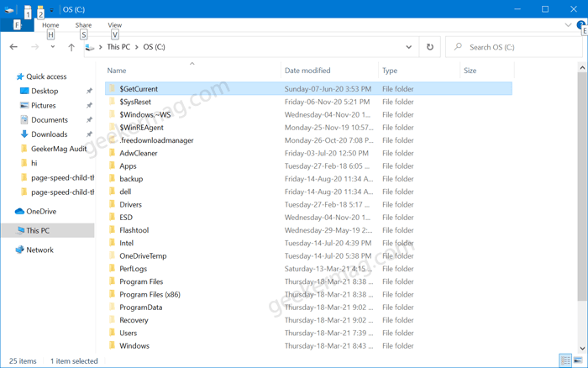Click the Windows folder icon
The height and width of the screenshot is (368, 588).
(112, 345)
